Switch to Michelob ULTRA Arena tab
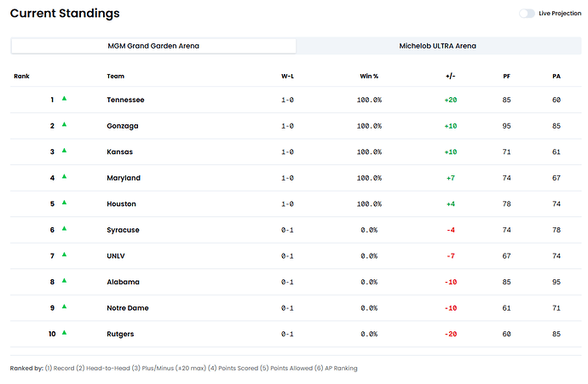The height and width of the screenshot is (384, 588). click(437, 46)
